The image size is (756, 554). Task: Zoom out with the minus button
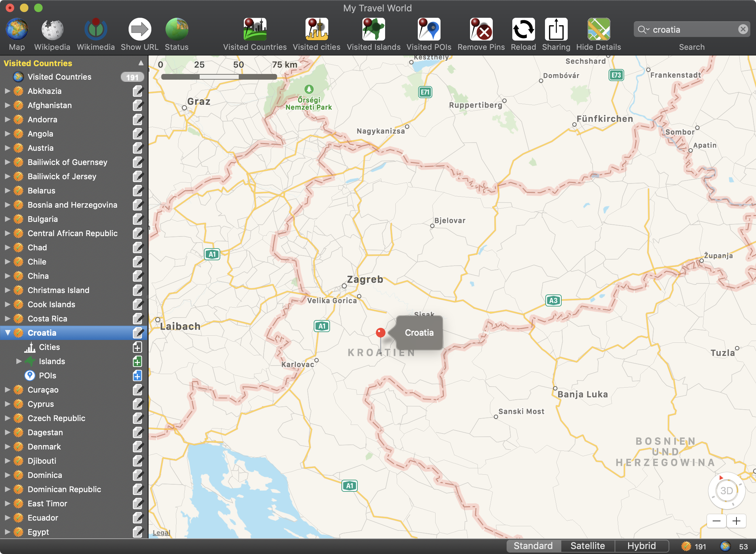[x=717, y=521]
